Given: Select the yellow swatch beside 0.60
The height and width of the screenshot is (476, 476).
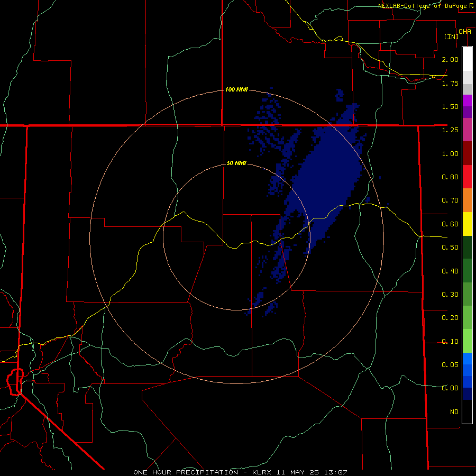Looking at the screenshot, I should (x=467, y=224).
